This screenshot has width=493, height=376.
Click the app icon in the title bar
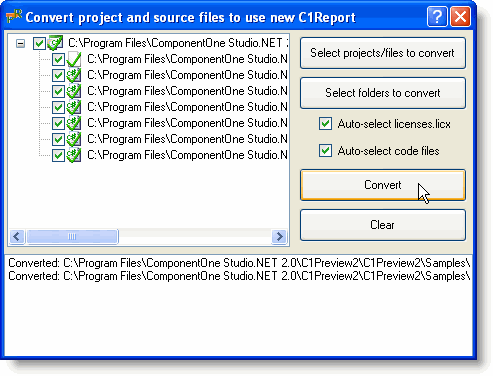[14, 16]
